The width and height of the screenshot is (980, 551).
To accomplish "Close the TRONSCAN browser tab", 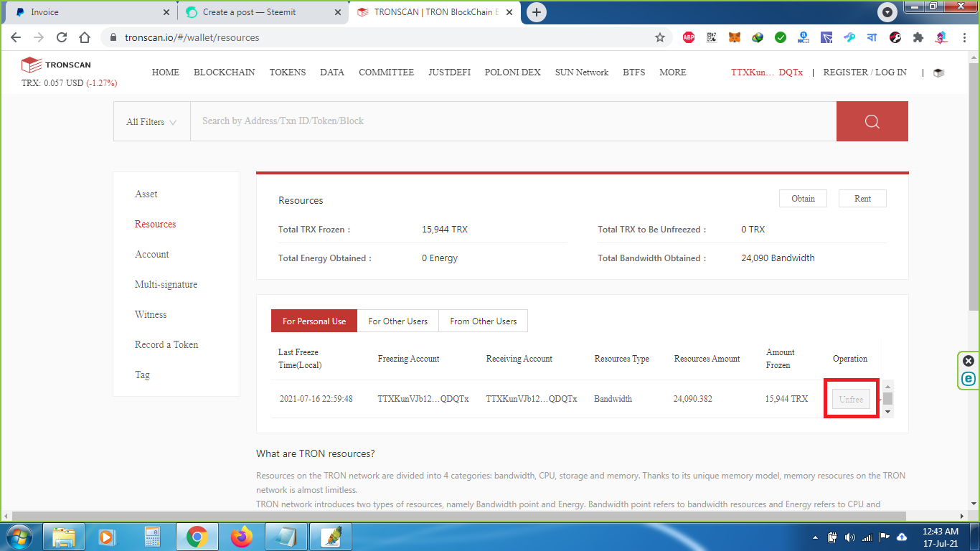I will (x=509, y=12).
